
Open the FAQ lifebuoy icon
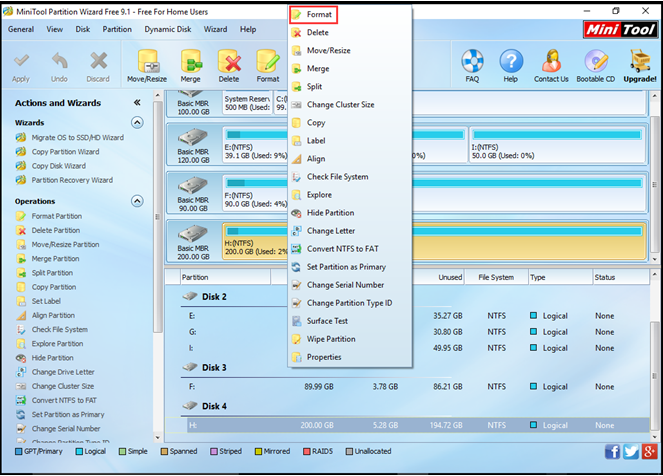tap(472, 66)
